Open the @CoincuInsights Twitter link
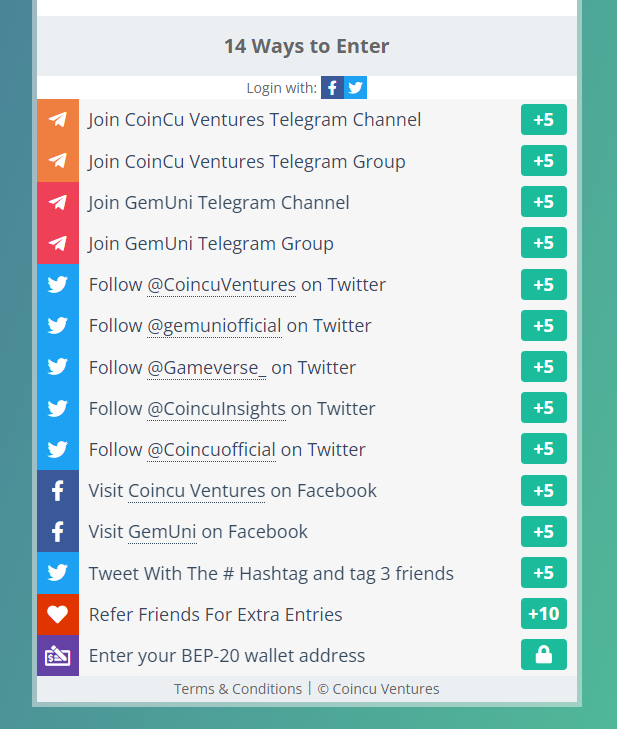This screenshot has height=729, width=617. pyautogui.click(x=216, y=409)
